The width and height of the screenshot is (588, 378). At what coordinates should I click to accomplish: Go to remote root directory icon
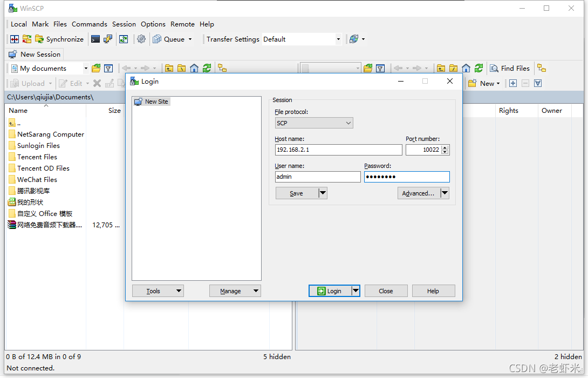[453, 69]
